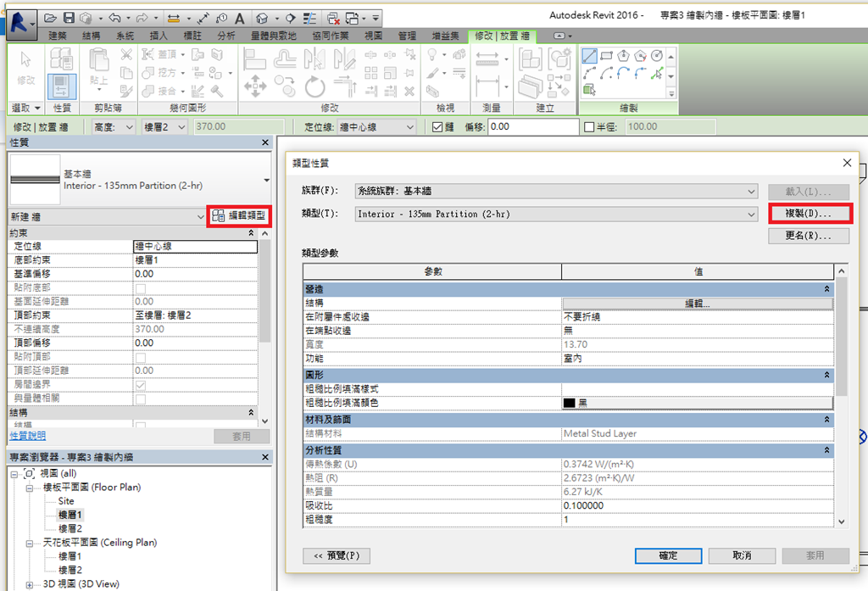Click 編輯... in the 結構 row
868x591 pixels.
tap(698, 304)
